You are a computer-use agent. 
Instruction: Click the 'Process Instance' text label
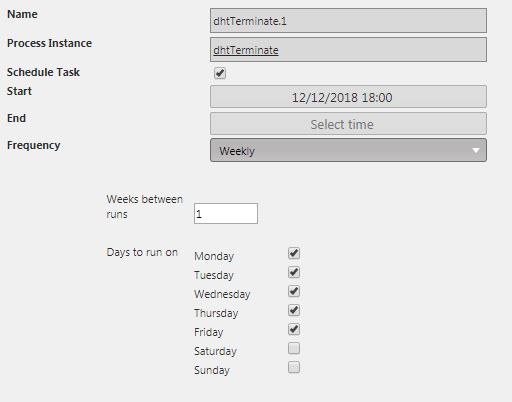click(x=49, y=43)
